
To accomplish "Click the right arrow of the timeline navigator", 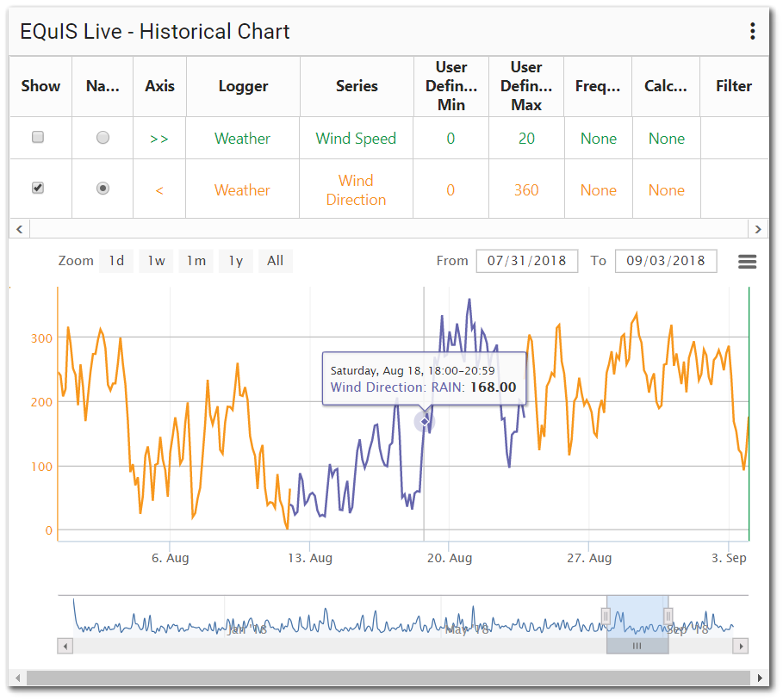I will tap(741, 646).
